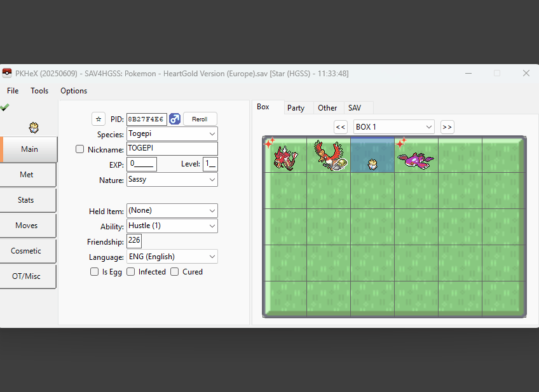The image size is (539, 392).
Task: Open the Ability dropdown showing Hustle
Action: 172,226
